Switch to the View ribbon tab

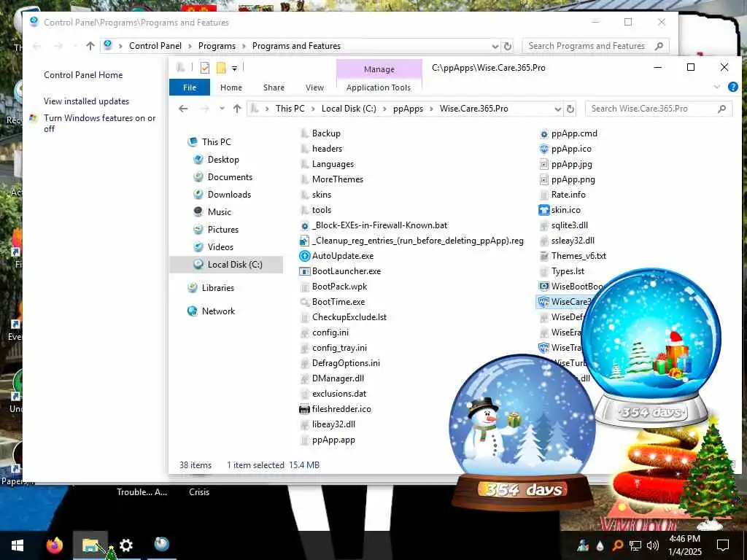click(x=314, y=87)
